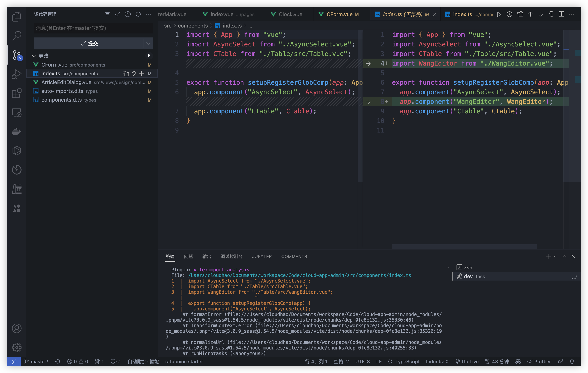Refresh the repository in Source Control header

tap(138, 14)
